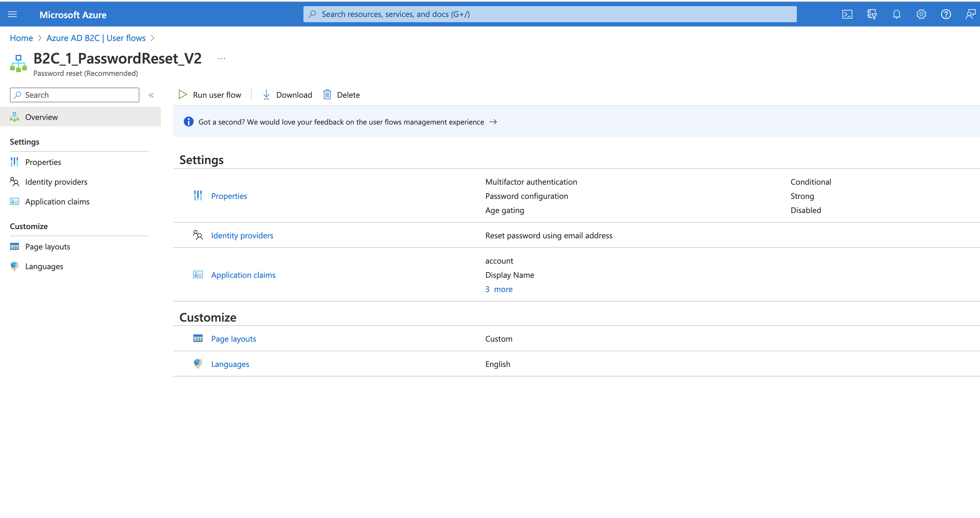Click the Identity providers icon in the main Settings section

click(198, 235)
